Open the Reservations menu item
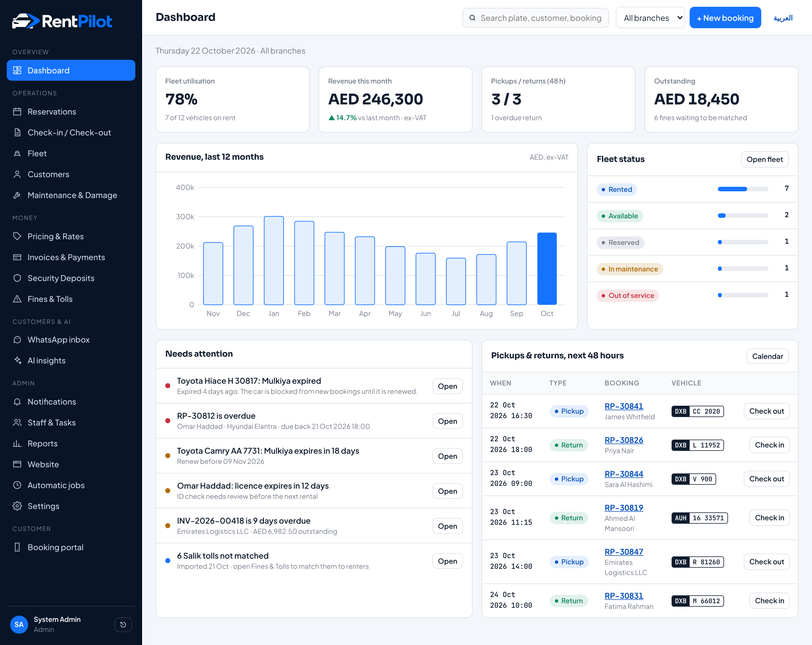The height and width of the screenshot is (645, 812). (x=71, y=111)
